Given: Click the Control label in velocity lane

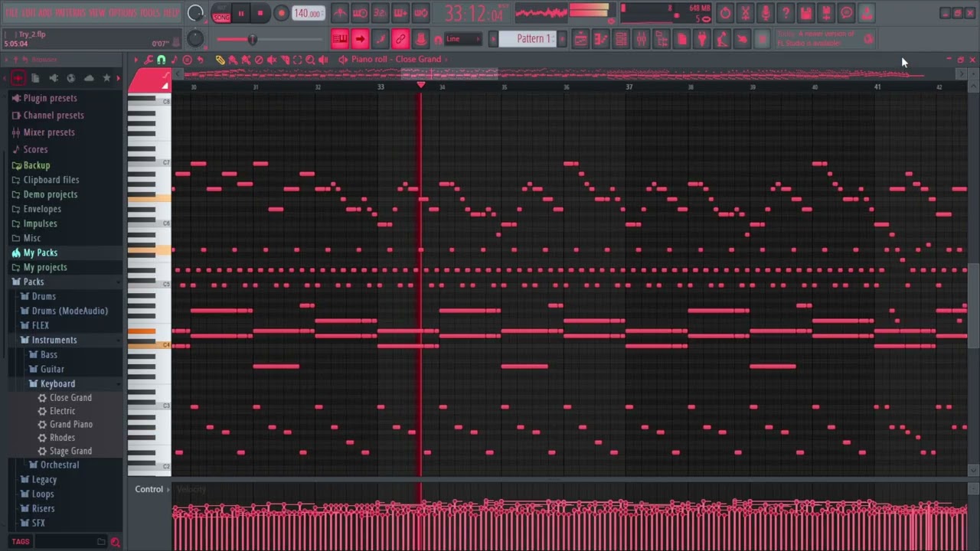Looking at the screenshot, I should point(149,489).
